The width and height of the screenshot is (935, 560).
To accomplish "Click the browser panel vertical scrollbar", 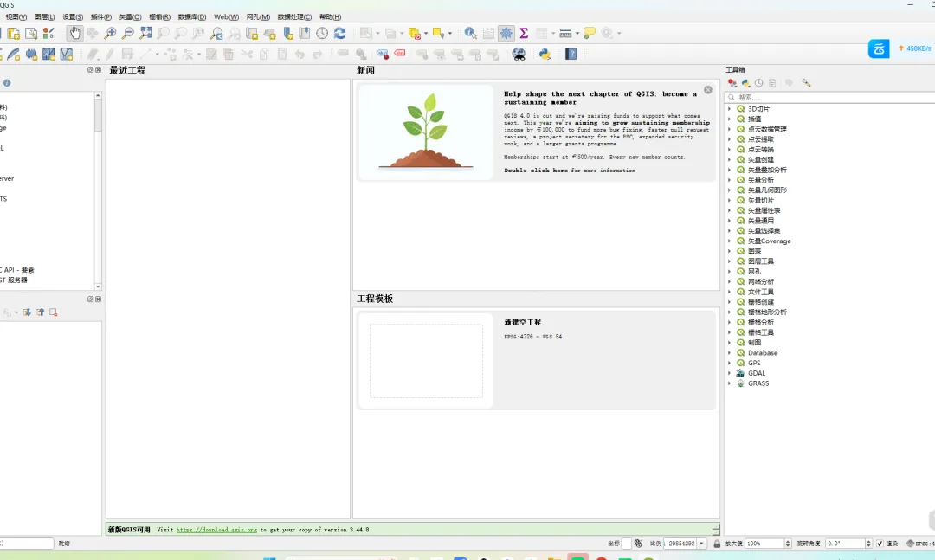I will pyautogui.click(x=98, y=190).
